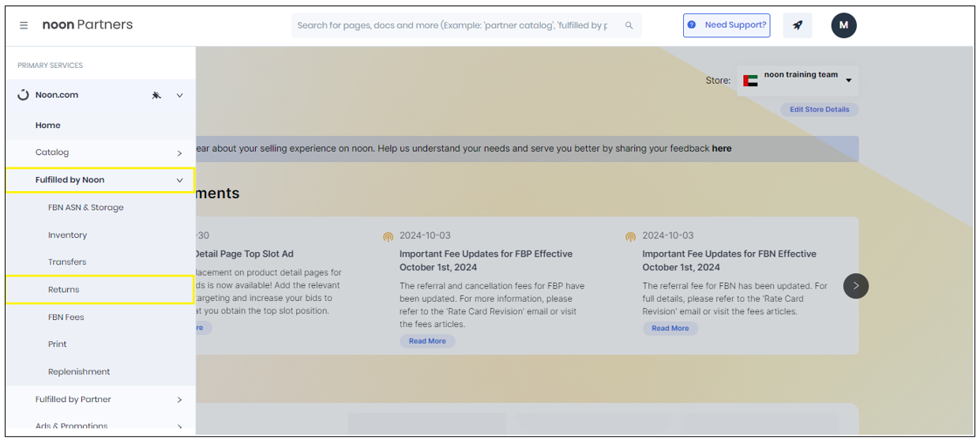Open Returns submenu item
The image size is (980, 440).
[63, 290]
